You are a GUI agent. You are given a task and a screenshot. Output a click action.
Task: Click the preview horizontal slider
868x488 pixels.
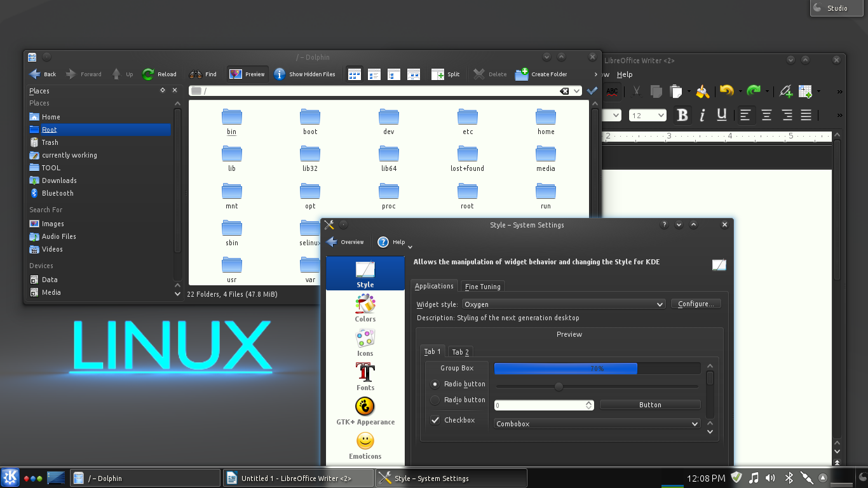point(597,386)
